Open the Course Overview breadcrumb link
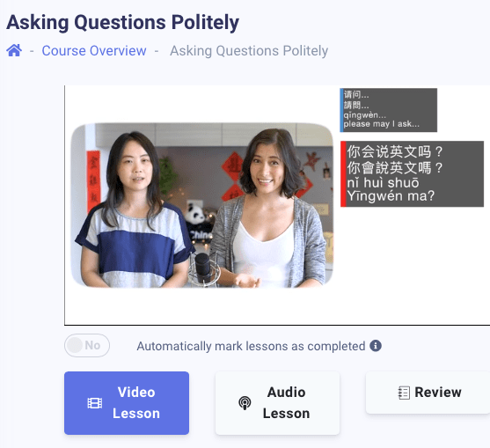490x448 pixels. pos(94,51)
